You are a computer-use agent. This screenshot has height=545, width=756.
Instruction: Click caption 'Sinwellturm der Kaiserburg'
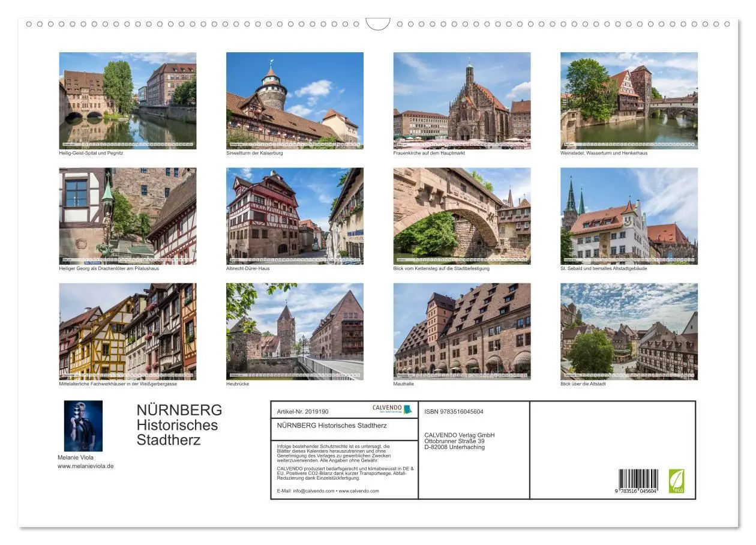point(254,153)
